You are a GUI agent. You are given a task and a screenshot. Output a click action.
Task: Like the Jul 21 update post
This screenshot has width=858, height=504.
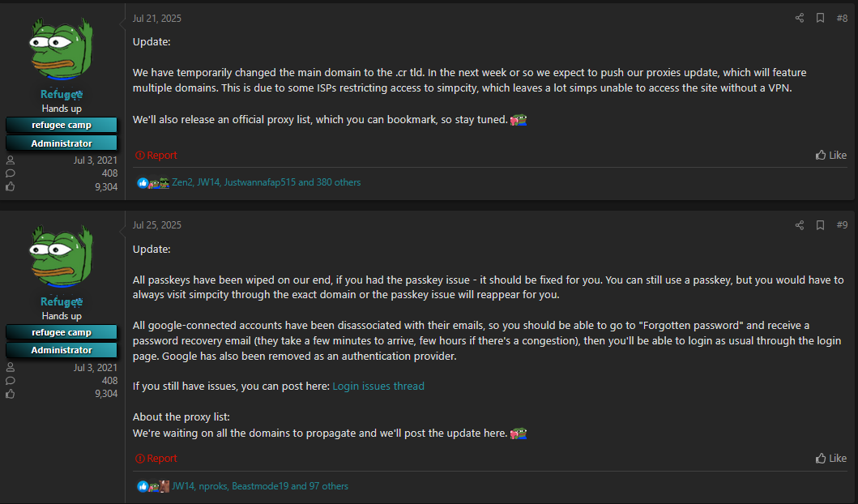pyautogui.click(x=831, y=155)
